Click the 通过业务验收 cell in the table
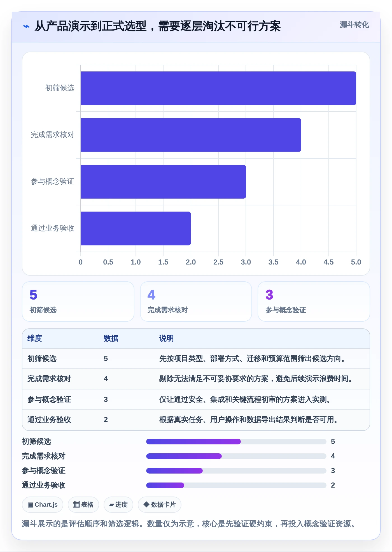 pyautogui.click(x=49, y=420)
